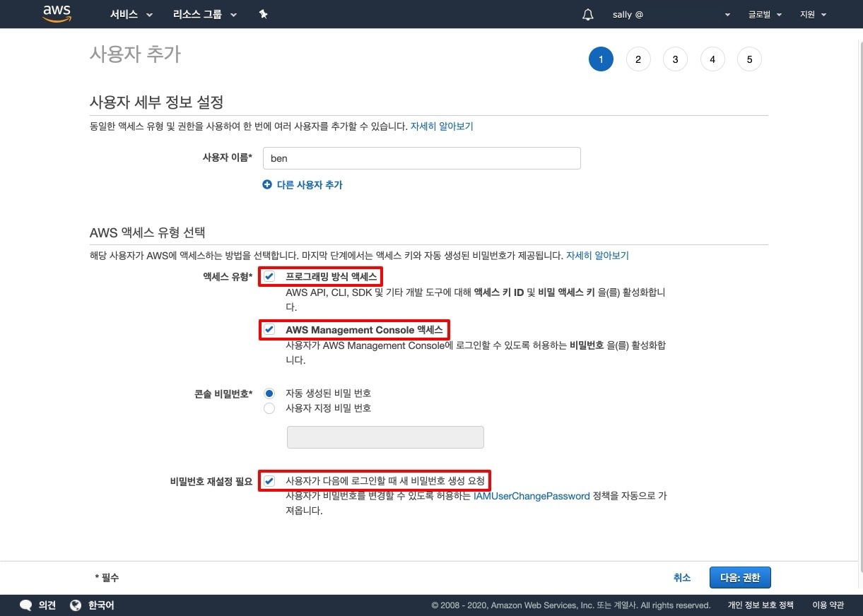Click the plus icon to add another user
The width and height of the screenshot is (863, 616).
[x=267, y=184]
